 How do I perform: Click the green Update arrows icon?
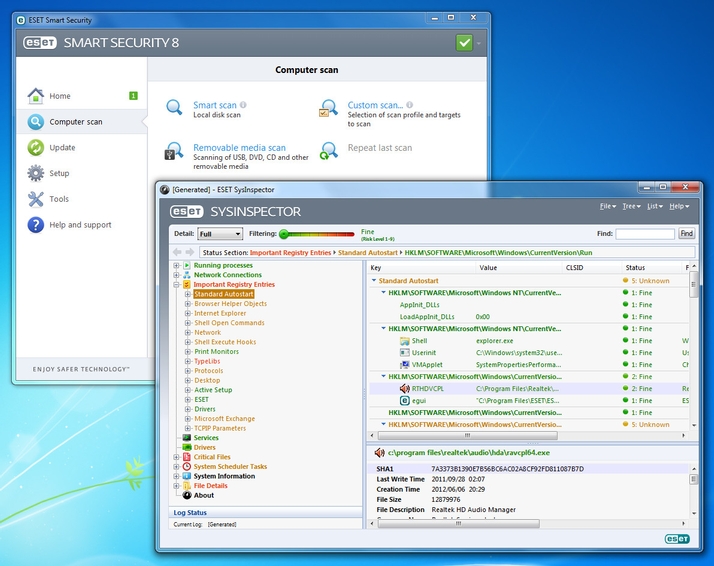(36, 148)
